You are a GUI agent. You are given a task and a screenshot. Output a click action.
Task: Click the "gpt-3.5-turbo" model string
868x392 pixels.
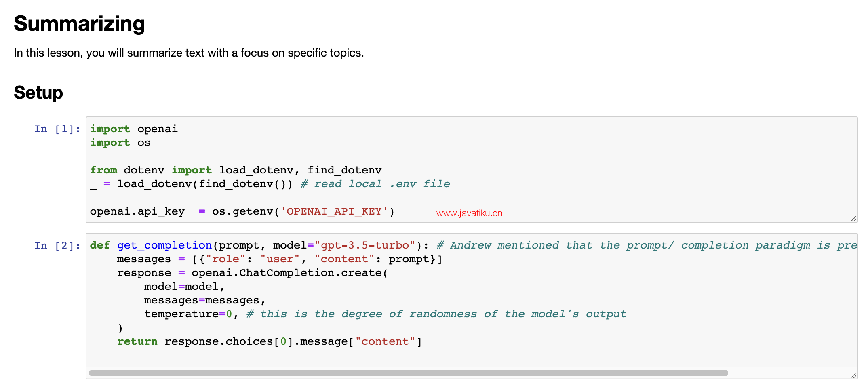point(364,245)
